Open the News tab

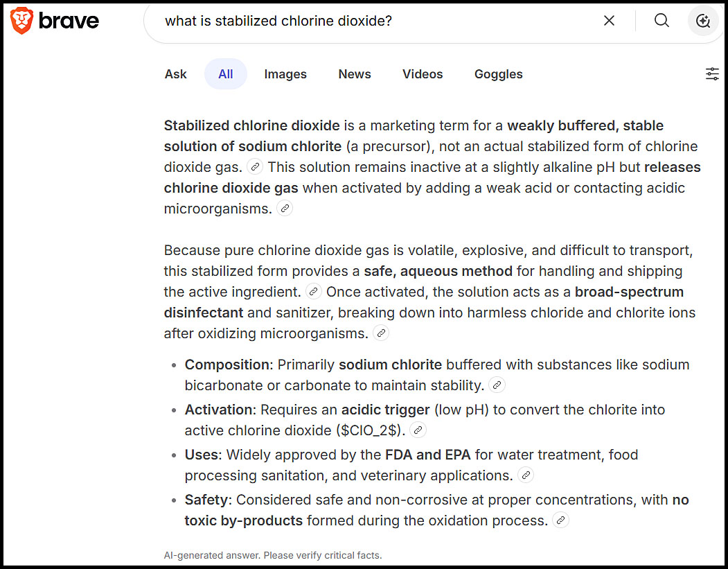click(x=355, y=74)
